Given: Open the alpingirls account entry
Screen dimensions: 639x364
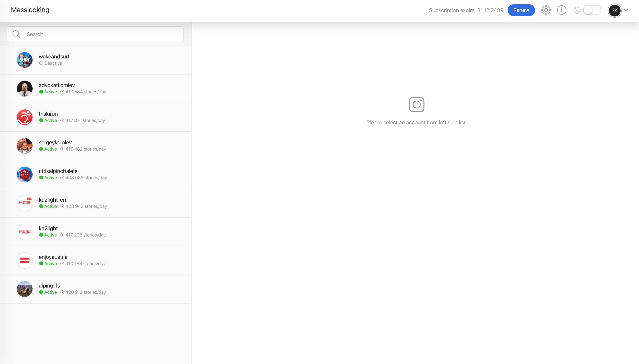Looking at the screenshot, I should point(96,289).
